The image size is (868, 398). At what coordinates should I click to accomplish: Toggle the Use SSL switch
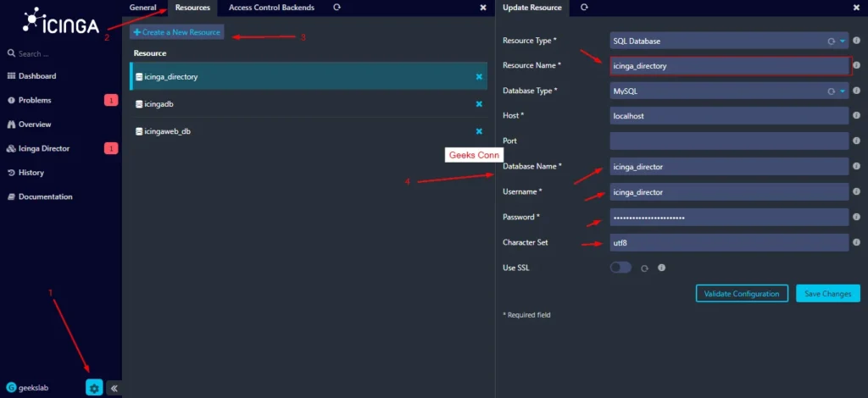(620, 268)
